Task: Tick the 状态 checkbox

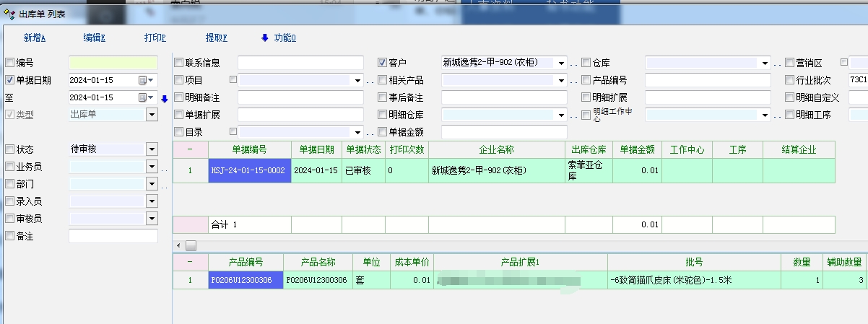Action: (x=9, y=149)
